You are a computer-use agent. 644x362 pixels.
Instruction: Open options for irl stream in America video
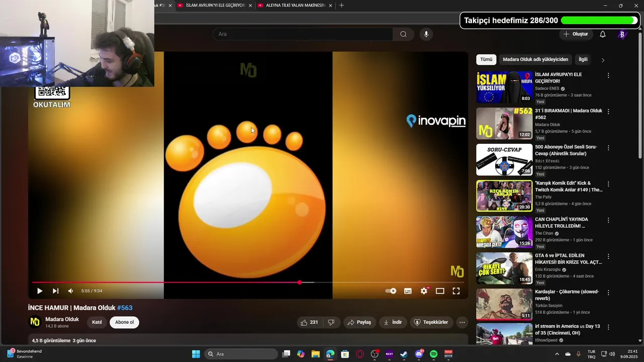coord(608,327)
